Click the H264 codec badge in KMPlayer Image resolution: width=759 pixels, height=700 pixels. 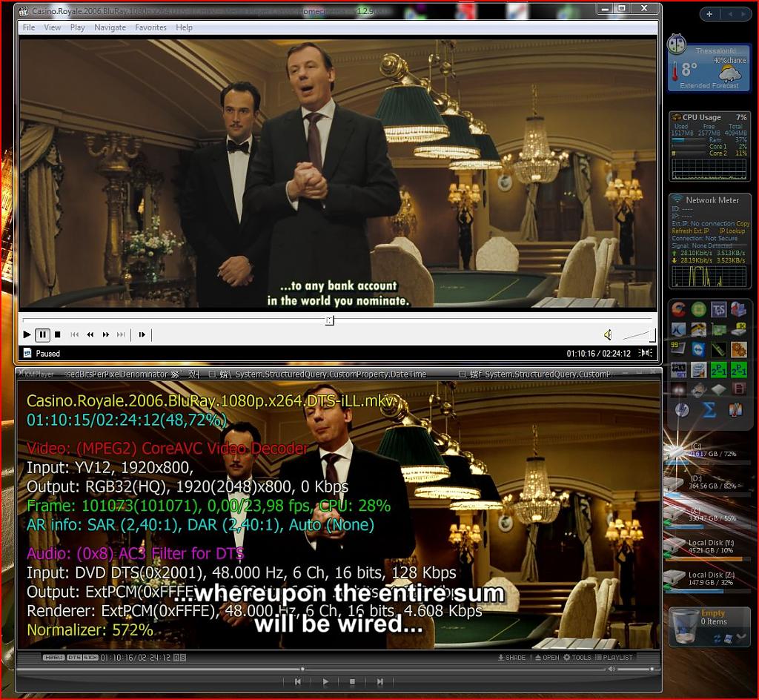53,658
